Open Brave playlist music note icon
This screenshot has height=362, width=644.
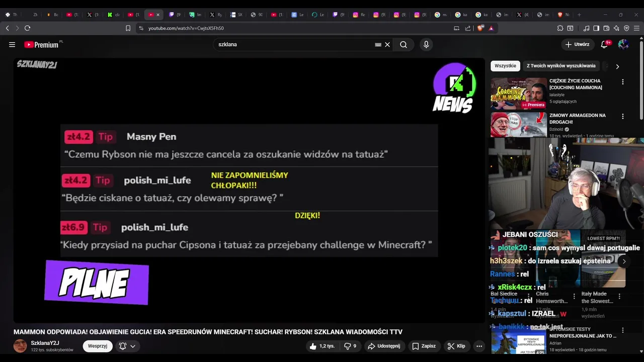586,28
